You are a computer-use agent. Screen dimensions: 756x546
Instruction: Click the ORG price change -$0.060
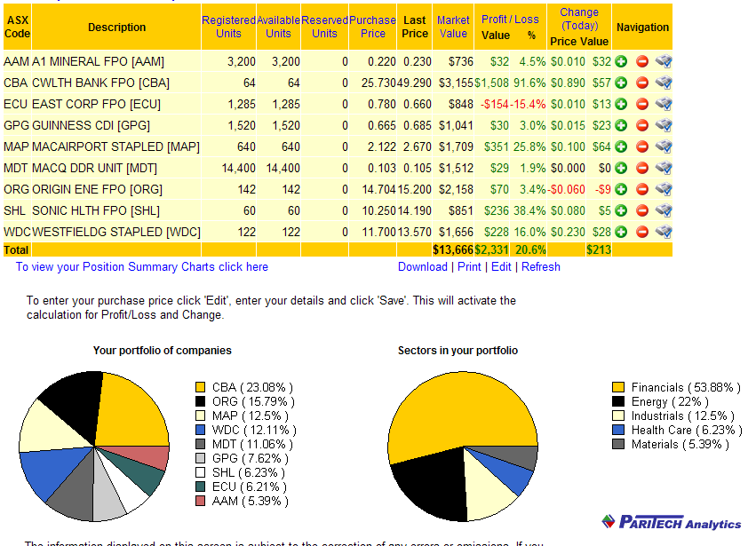pyautogui.click(x=566, y=189)
